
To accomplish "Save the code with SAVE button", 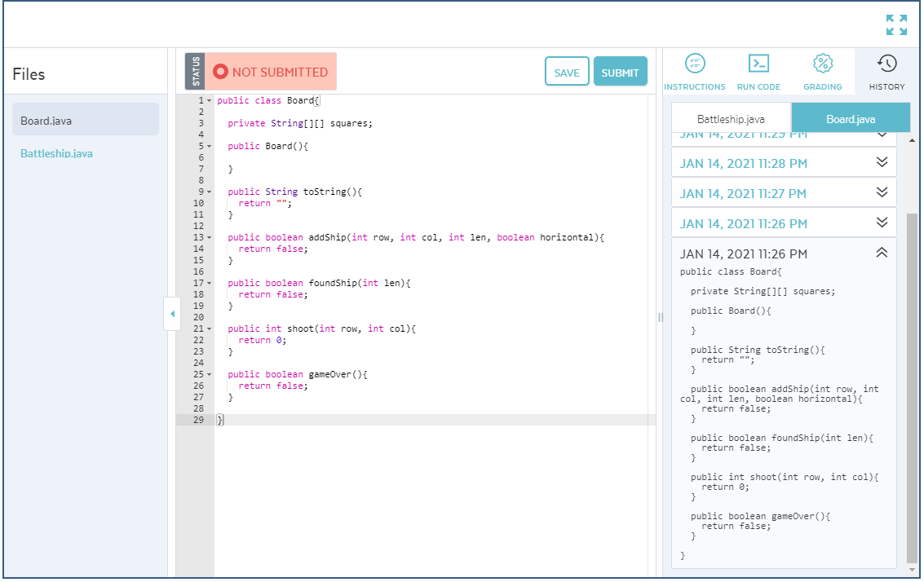I will 566,72.
